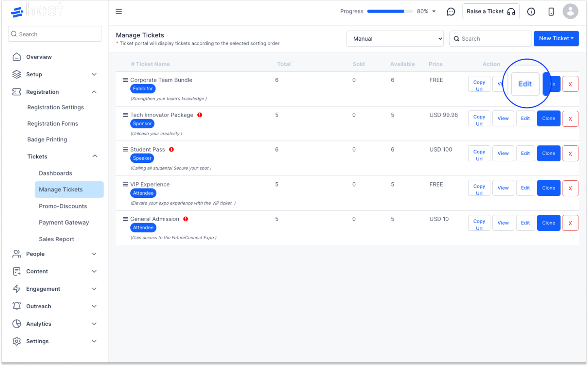This screenshot has height=366, width=588.
Task: Expand the New Ticket dropdown button
Action: 556,38
